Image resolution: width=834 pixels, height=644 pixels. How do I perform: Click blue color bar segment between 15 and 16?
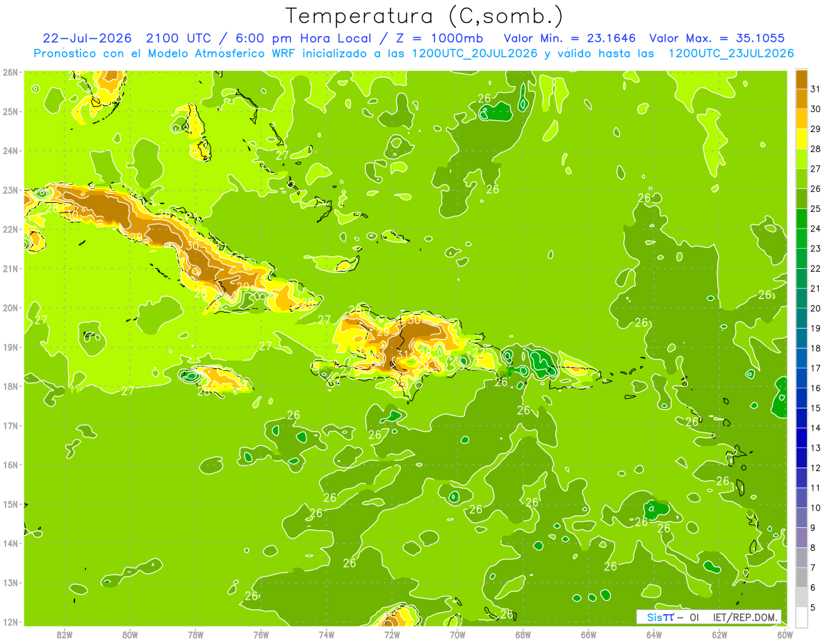pos(801,398)
